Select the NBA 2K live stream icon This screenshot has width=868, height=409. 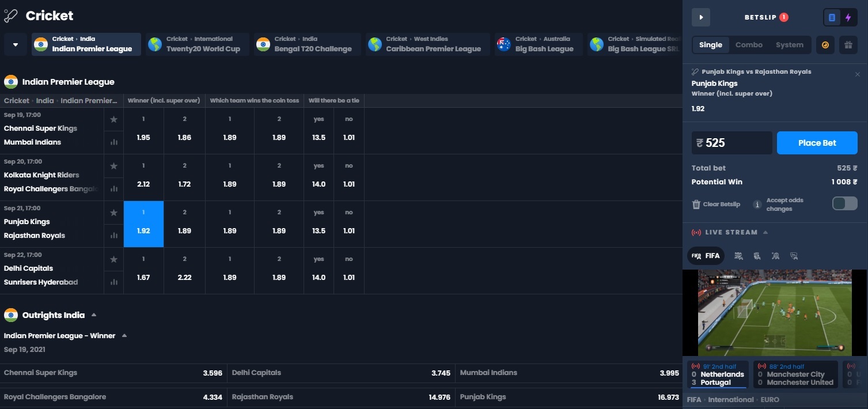point(738,256)
